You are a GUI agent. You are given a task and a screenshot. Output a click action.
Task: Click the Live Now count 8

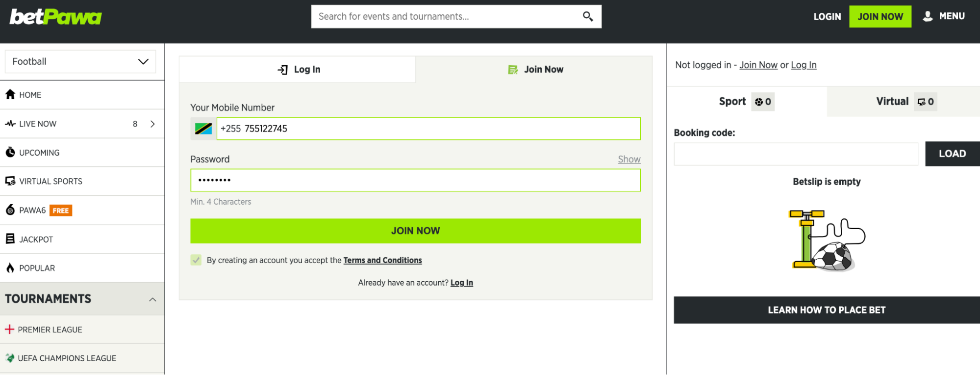(x=135, y=124)
